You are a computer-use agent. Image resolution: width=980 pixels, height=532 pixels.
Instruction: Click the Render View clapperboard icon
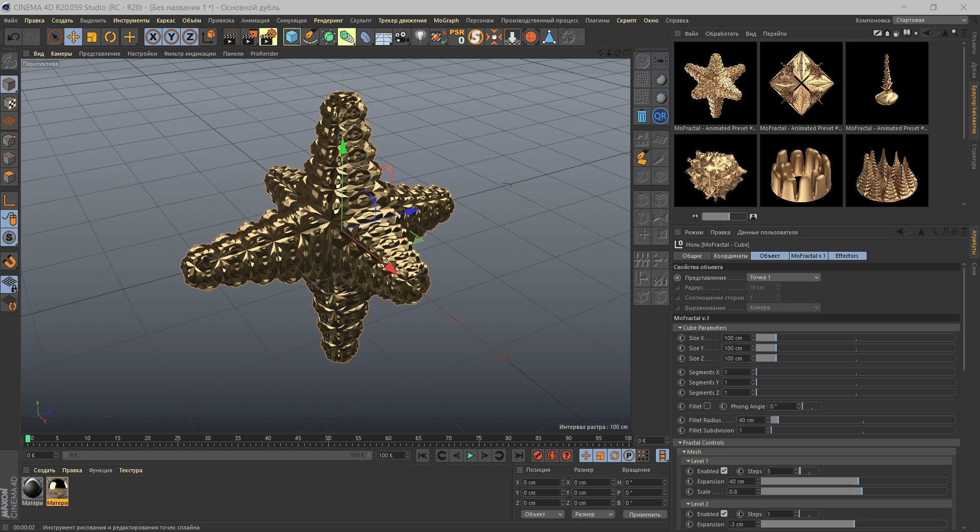coord(231,37)
